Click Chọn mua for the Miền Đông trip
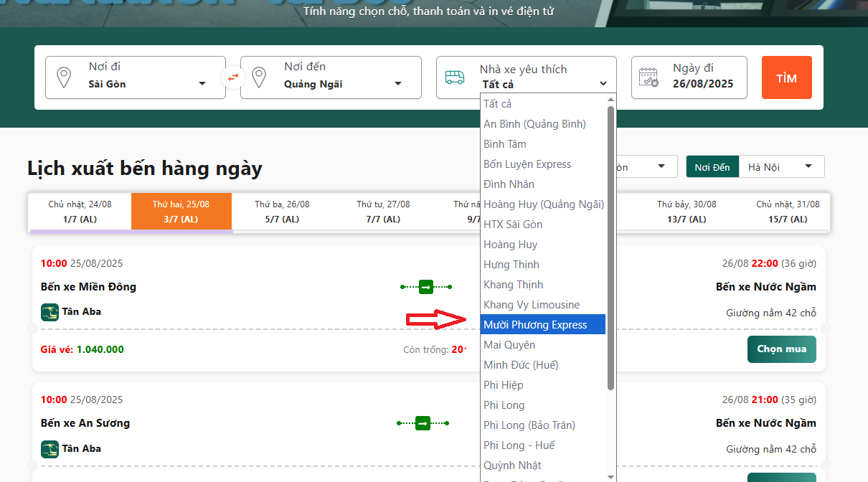868x482 pixels. coord(781,349)
